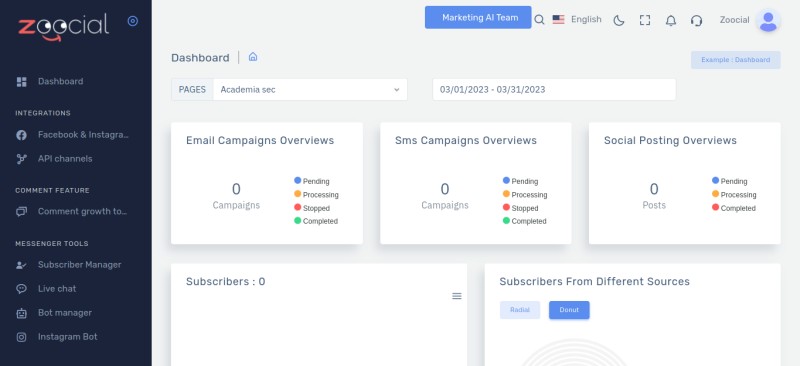800x366 pixels.
Task: Click the API channels branch icon
Action: [x=21, y=159]
